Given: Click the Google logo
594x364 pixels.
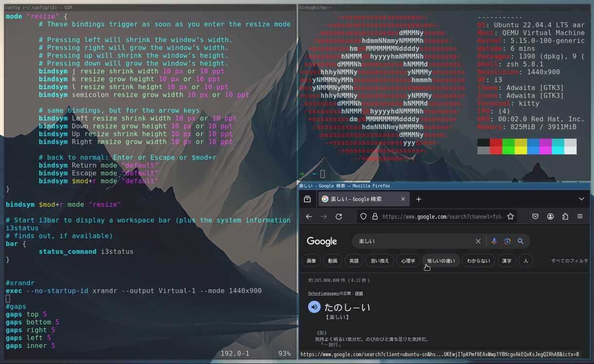Looking at the screenshot, I should pos(322,241).
